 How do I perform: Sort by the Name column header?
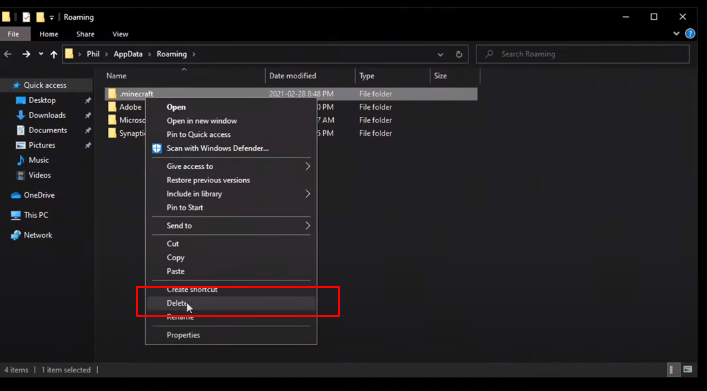[x=116, y=76]
